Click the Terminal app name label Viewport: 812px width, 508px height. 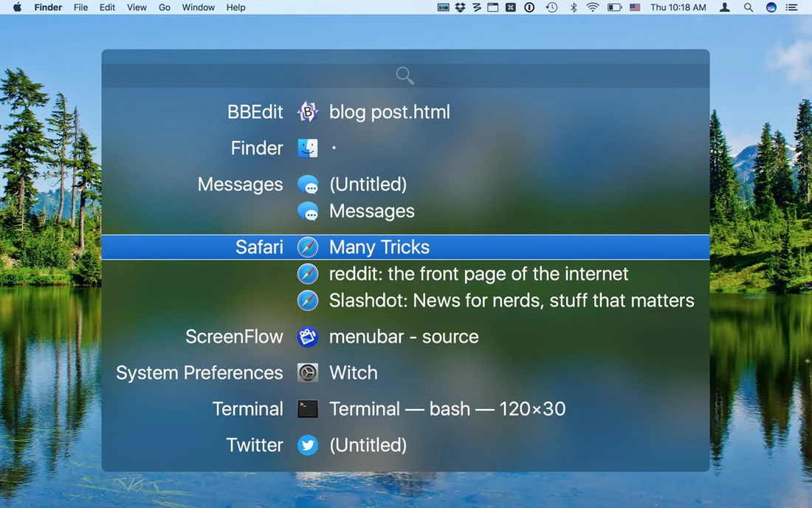pos(247,409)
